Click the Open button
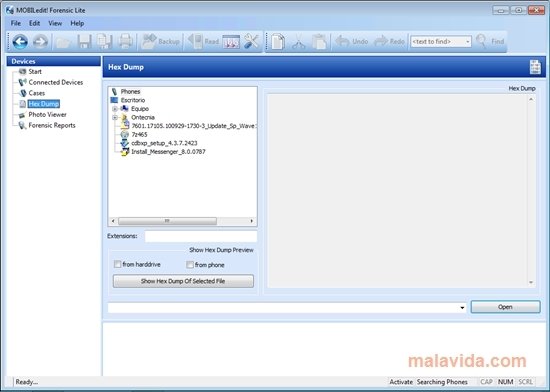550x392 pixels. 505,307
